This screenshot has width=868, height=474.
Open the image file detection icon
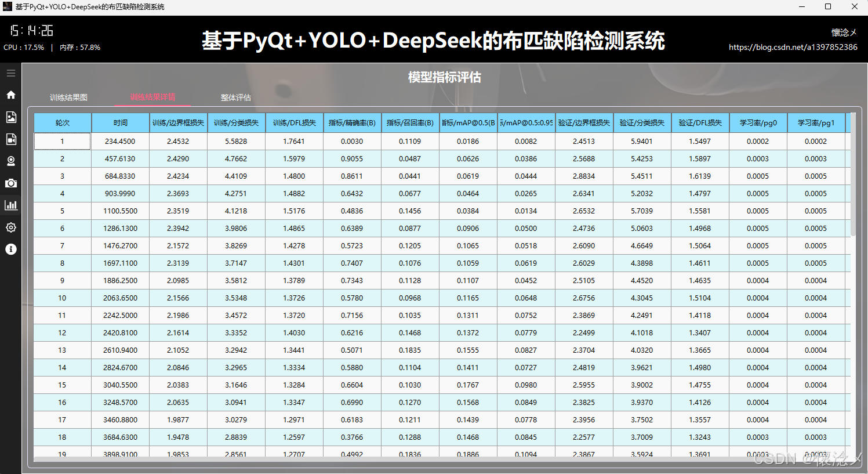[10, 117]
